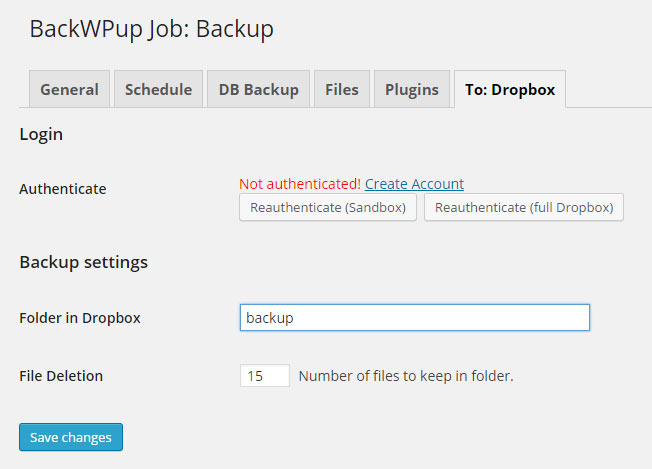
Task: Click the 'Authenticate' label
Action: 63,189
